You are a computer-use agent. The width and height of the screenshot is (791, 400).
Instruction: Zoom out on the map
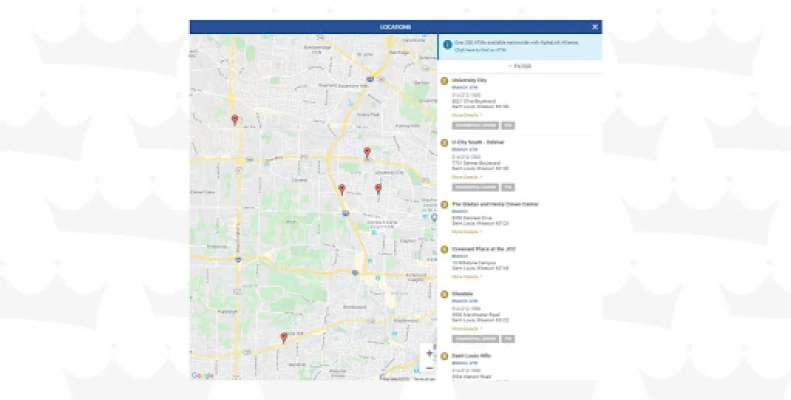(429, 367)
